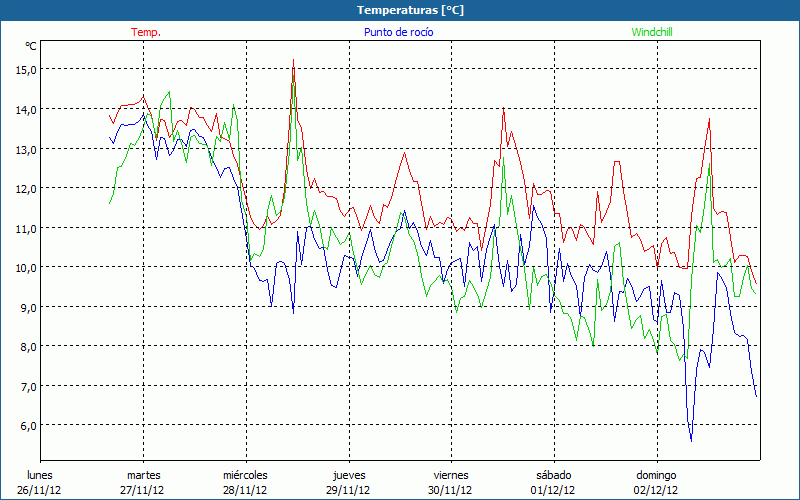Click the 15,0 value on the Y axis

26,69
